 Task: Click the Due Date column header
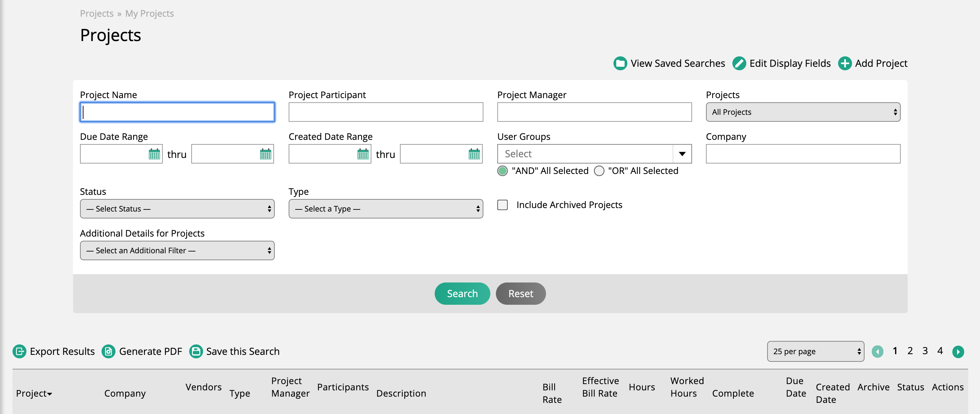click(796, 387)
